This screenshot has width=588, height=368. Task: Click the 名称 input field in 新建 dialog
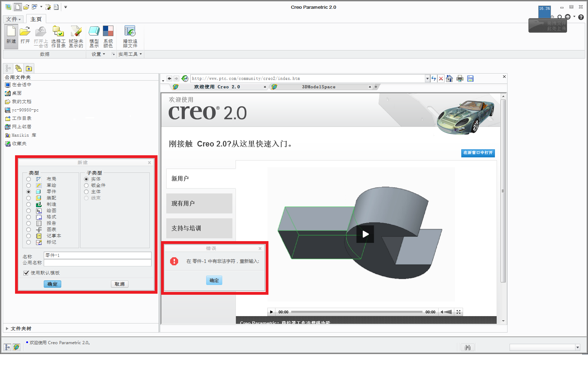98,255
